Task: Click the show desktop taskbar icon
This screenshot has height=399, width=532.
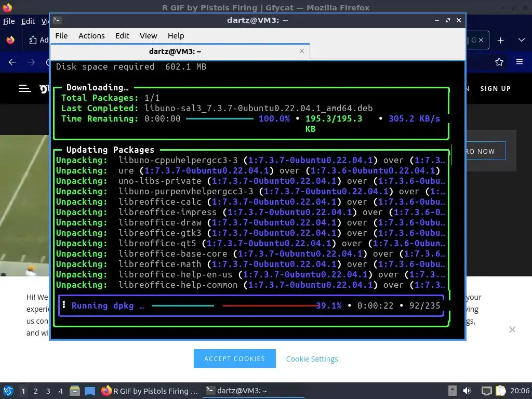Action: click(90, 391)
